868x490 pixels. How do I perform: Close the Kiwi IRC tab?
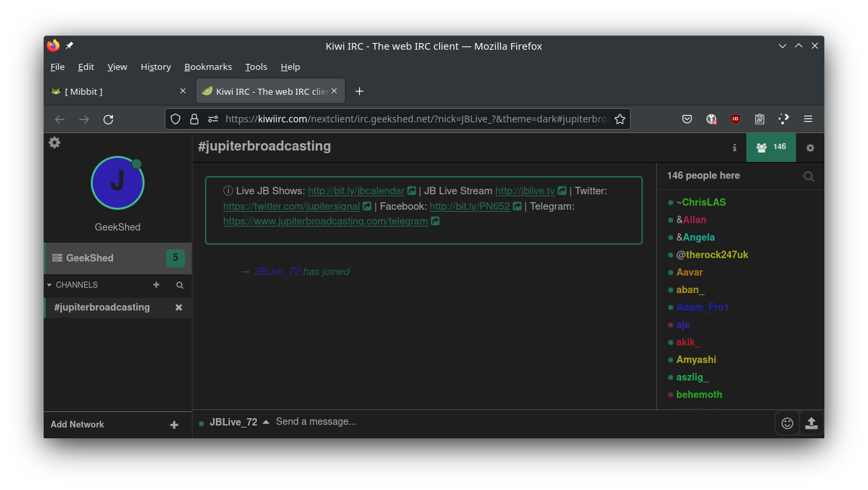(x=334, y=91)
